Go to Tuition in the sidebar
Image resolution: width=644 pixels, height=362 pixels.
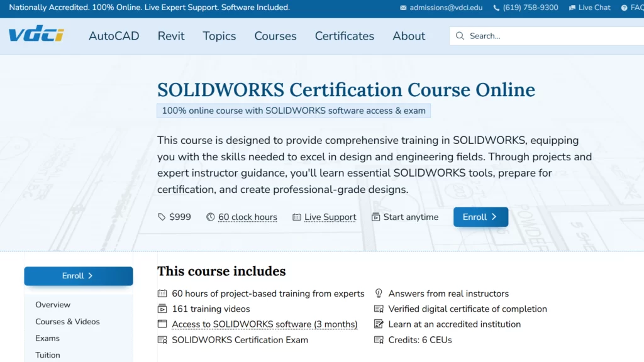coord(48,355)
